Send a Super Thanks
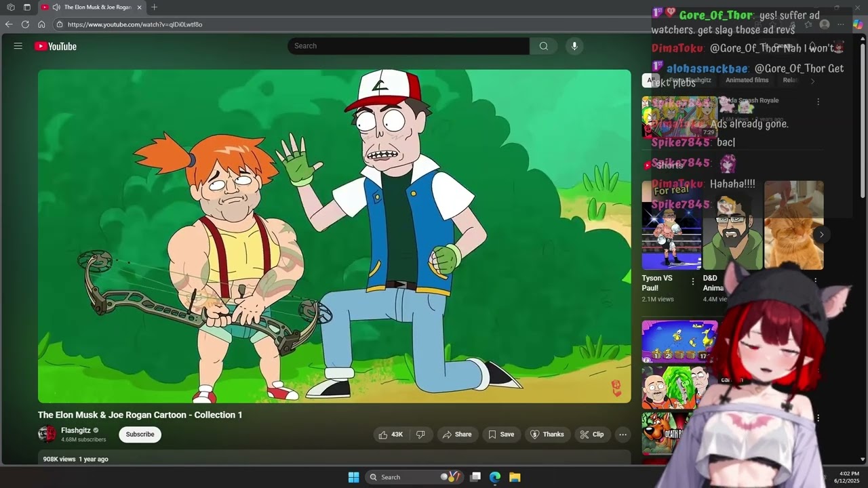This screenshot has height=488, width=868. pos(547,434)
